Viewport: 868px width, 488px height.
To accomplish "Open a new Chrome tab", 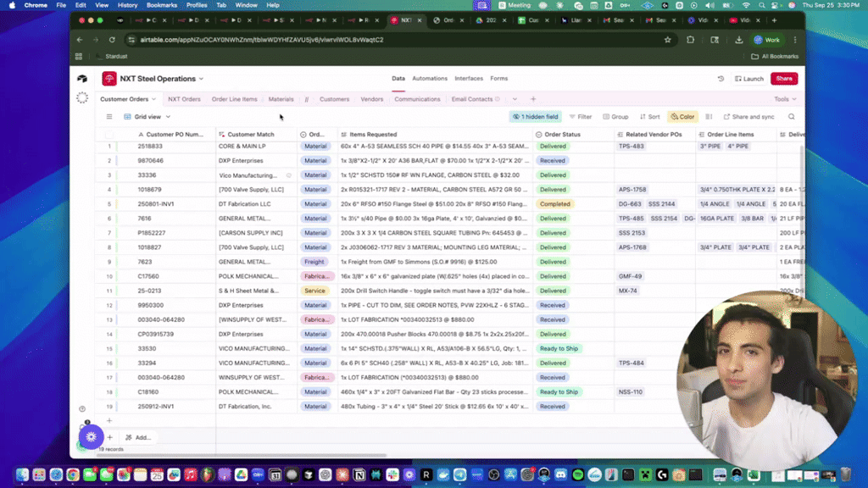I will coord(774,20).
